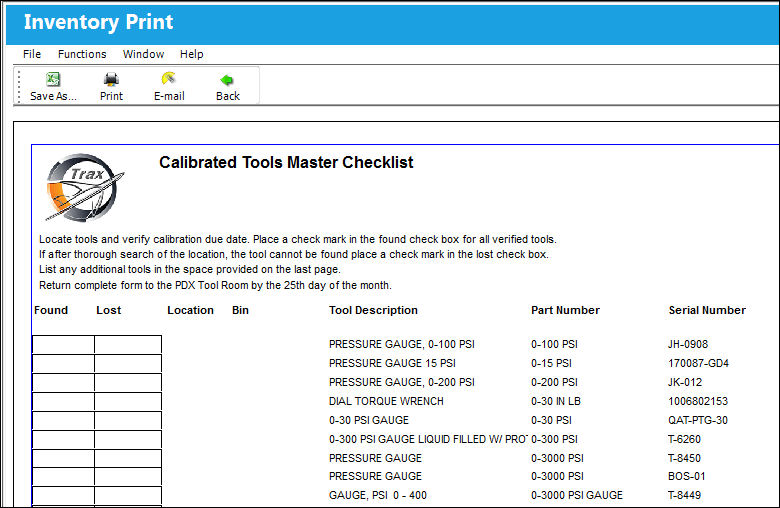Image resolution: width=780 pixels, height=508 pixels.
Task: Select 0-300 PSI GAUGE LIQUID FILLED description
Action: click(428, 439)
